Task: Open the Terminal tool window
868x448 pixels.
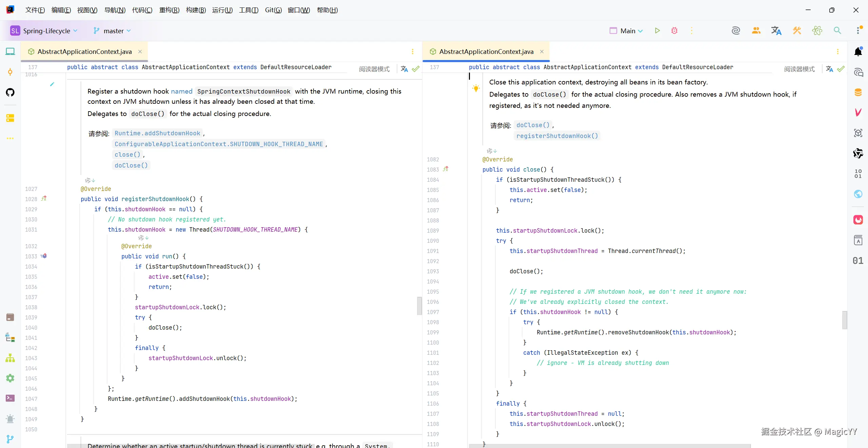Action: 10,398
